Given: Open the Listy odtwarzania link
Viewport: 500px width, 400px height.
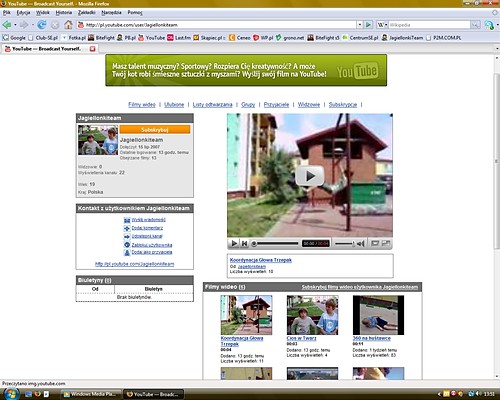Looking at the screenshot, I should (x=212, y=105).
